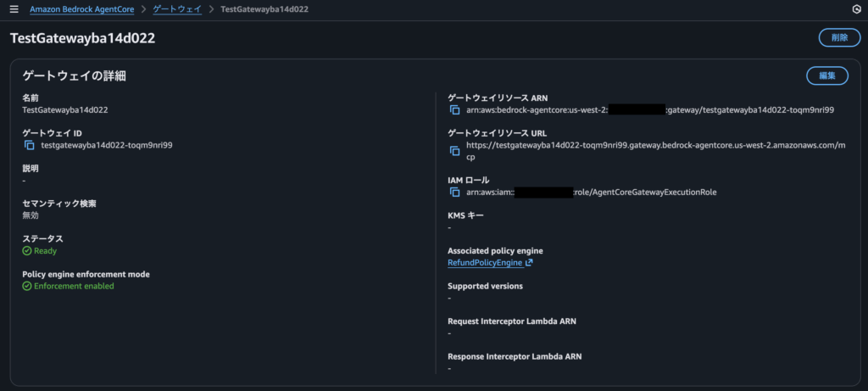
Task: Copy the gateway resource URL
Action: pyautogui.click(x=454, y=151)
